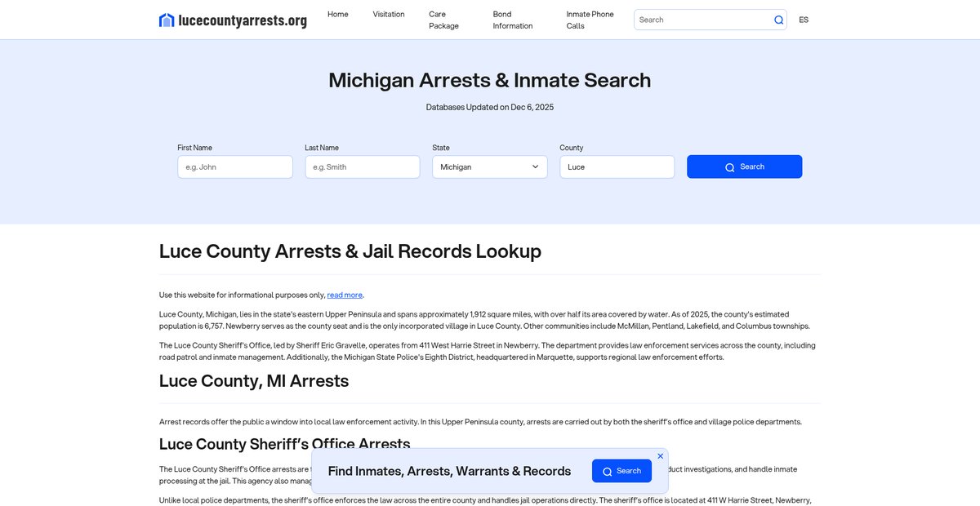
Task: Click the County field containing Luce
Action: 617,166
